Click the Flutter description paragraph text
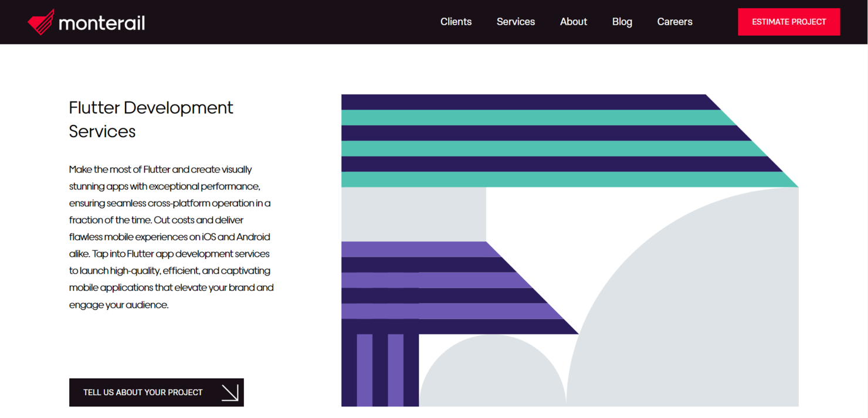Image resolution: width=868 pixels, height=418 pixels. (x=171, y=237)
